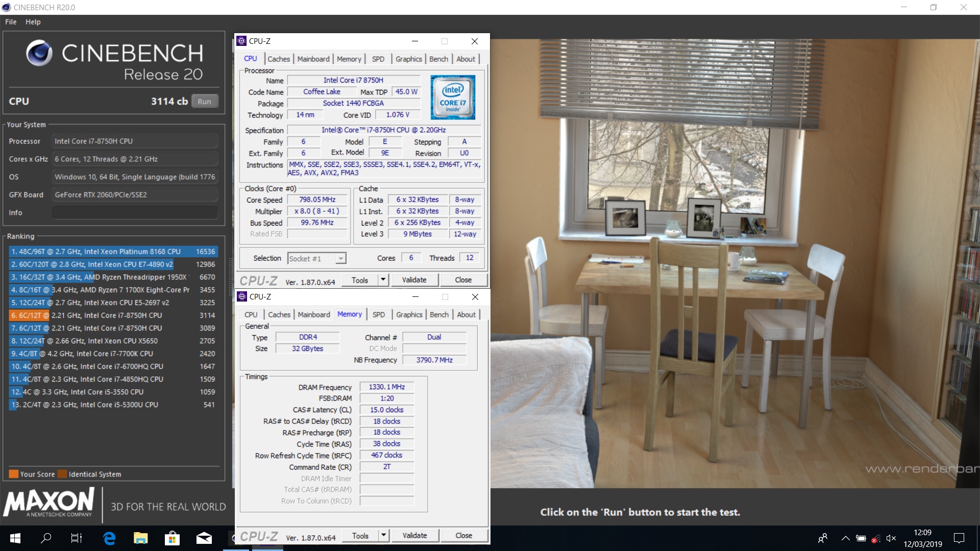Screen dimensions: 980x551
Task: Click Validate in upper CPU-Z window
Action: [x=414, y=280]
